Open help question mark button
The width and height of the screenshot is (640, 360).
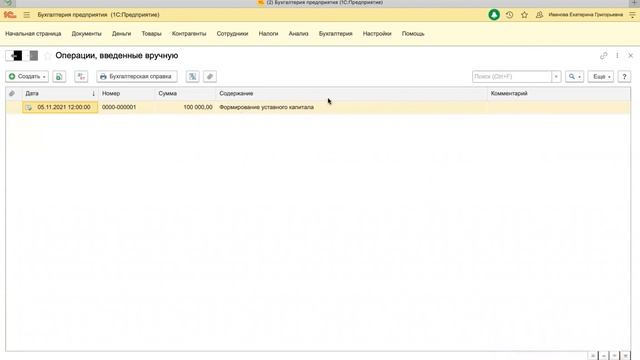tap(624, 76)
